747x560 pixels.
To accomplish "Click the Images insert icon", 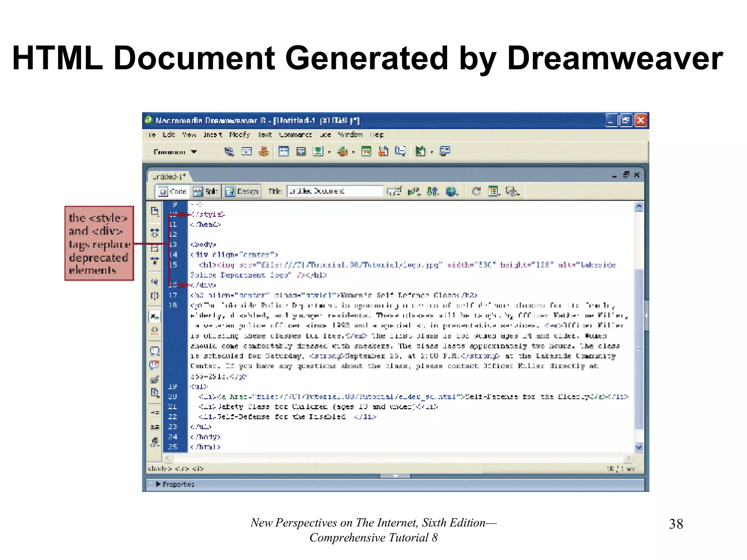I will click(x=318, y=151).
